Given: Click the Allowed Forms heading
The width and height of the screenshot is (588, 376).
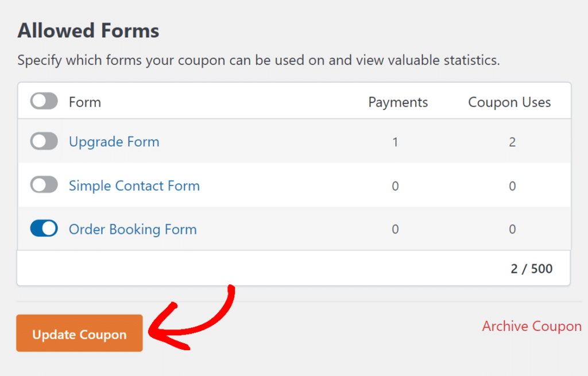Looking at the screenshot, I should coord(88,31).
